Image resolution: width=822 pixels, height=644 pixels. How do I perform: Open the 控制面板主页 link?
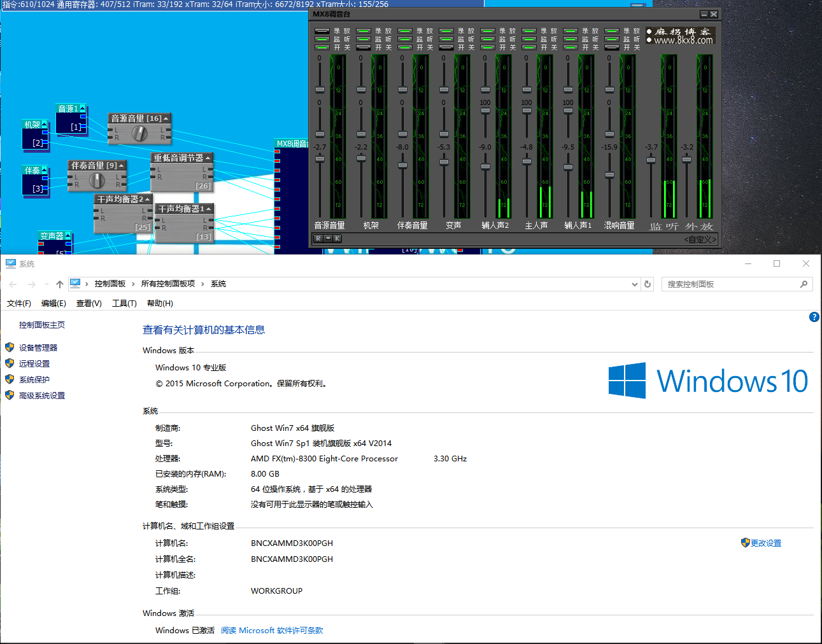point(42,325)
